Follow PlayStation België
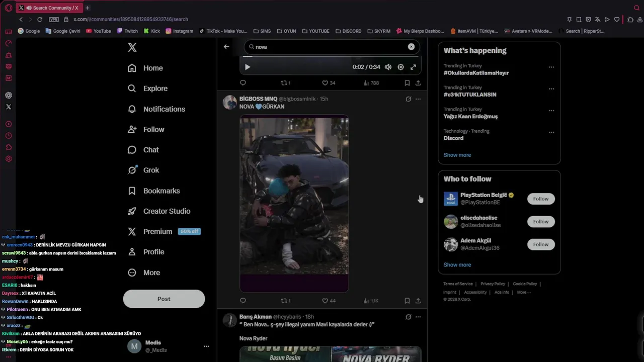644x362 pixels. 541,199
